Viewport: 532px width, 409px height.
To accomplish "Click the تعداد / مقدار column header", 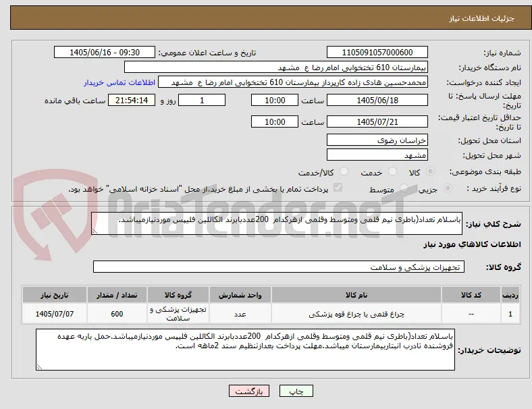I will click(117, 295).
